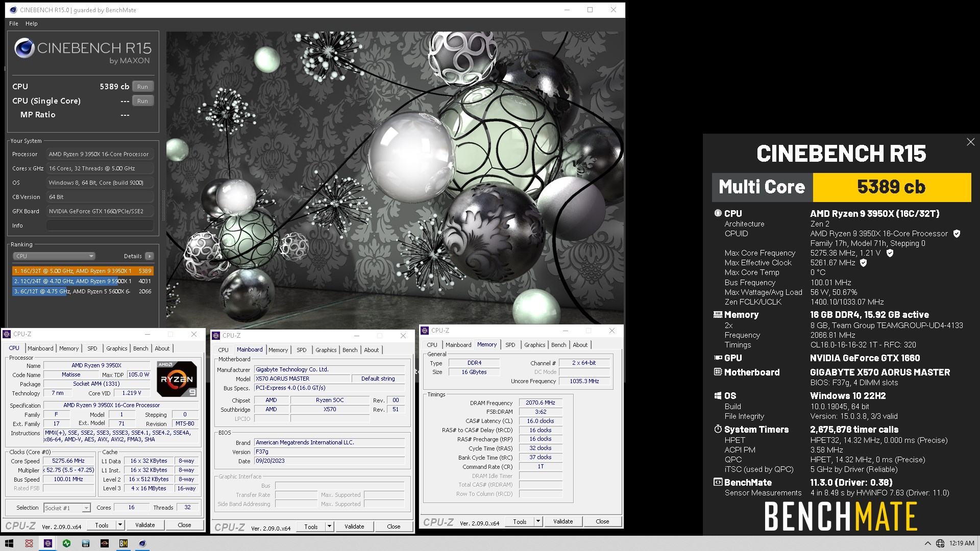Open the taskbar clock showing 12:19 AM
The width and height of the screenshot is (980, 551).
click(962, 543)
